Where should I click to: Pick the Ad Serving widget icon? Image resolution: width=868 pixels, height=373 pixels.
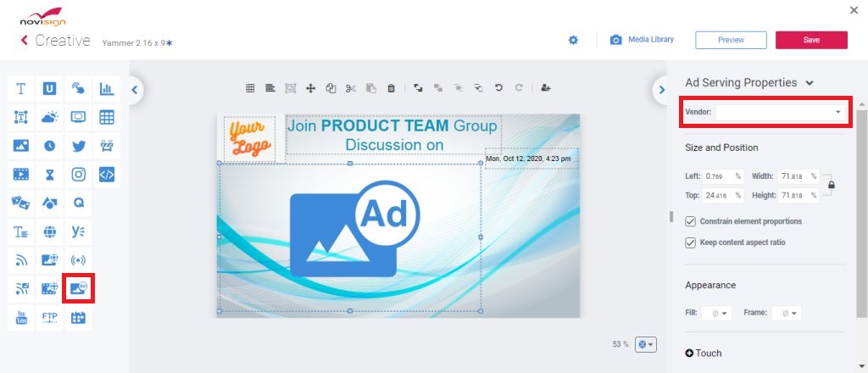(79, 288)
